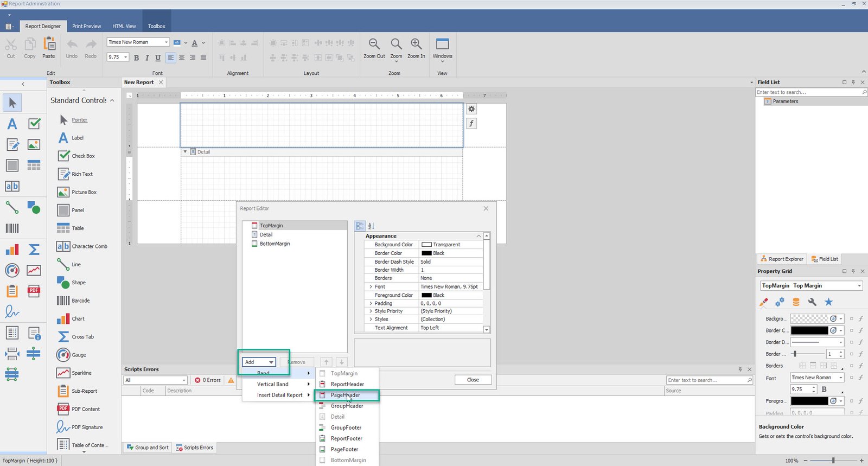
Task: Click the favorites star in Property Grid
Action: (x=828, y=302)
